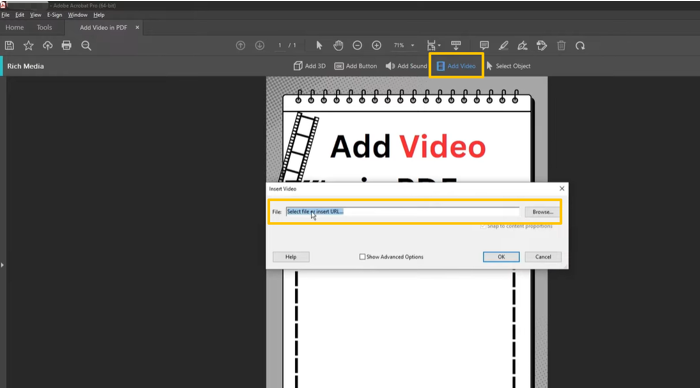Click the stamp tool icon

[542, 46]
